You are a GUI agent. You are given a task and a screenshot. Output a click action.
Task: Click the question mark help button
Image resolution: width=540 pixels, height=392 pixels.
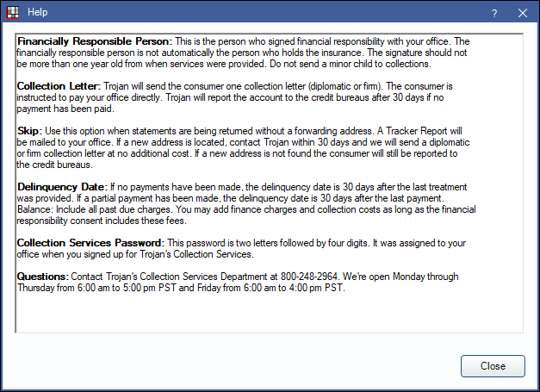493,13
